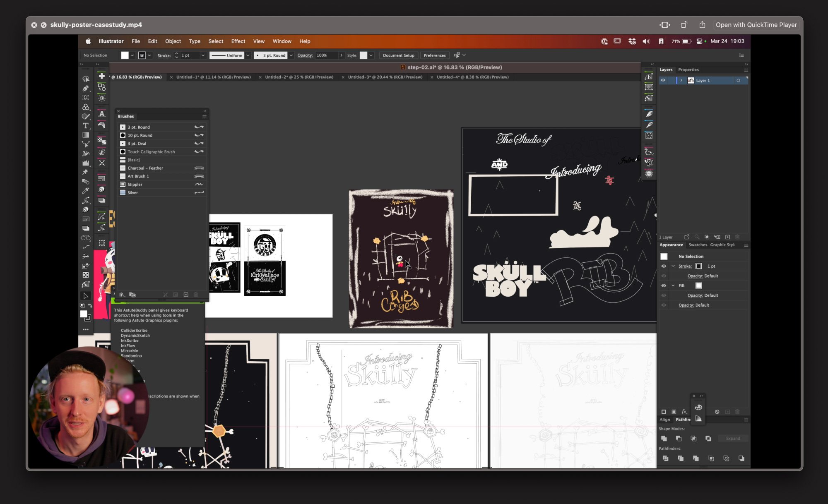Click the swap fill and stroke arrow
The image size is (828, 504).
90,305
